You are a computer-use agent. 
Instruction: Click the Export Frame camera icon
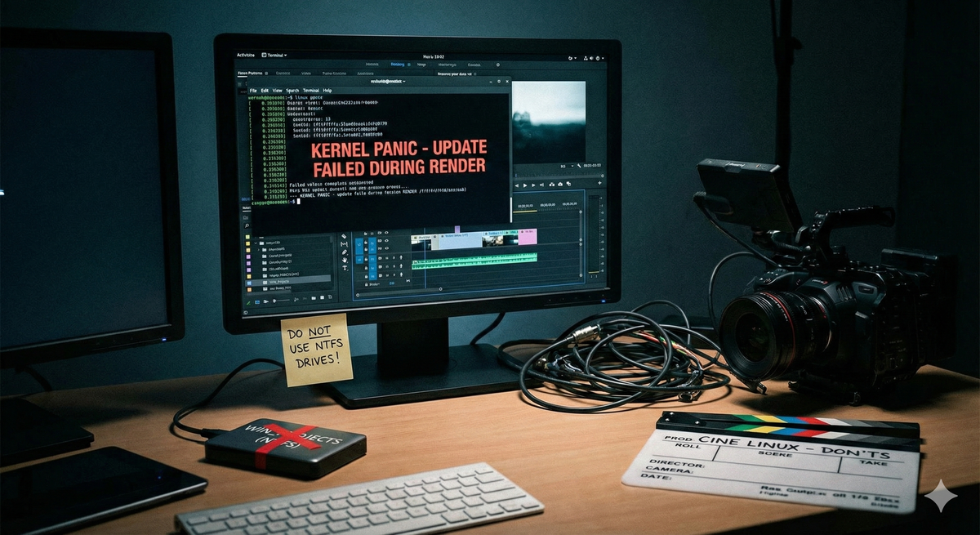click(560, 185)
